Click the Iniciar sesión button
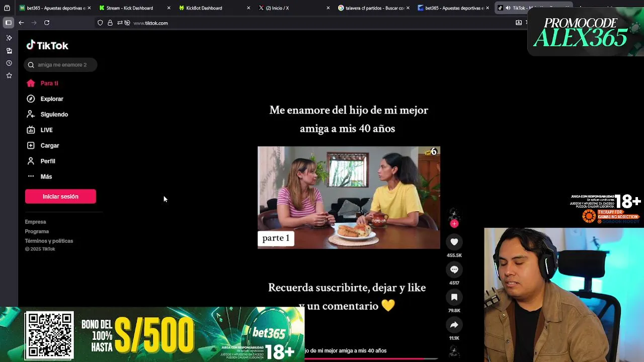The image size is (644, 362). pos(60,197)
